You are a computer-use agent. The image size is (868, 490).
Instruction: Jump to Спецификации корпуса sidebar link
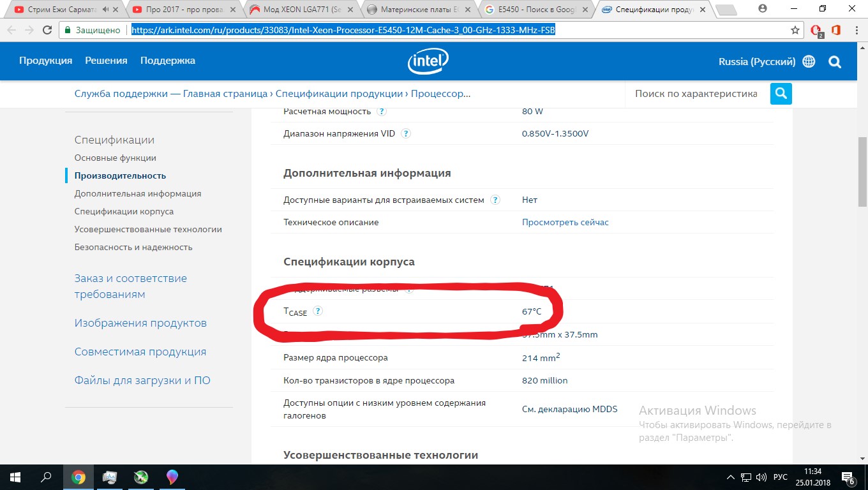pyautogui.click(x=124, y=211)
